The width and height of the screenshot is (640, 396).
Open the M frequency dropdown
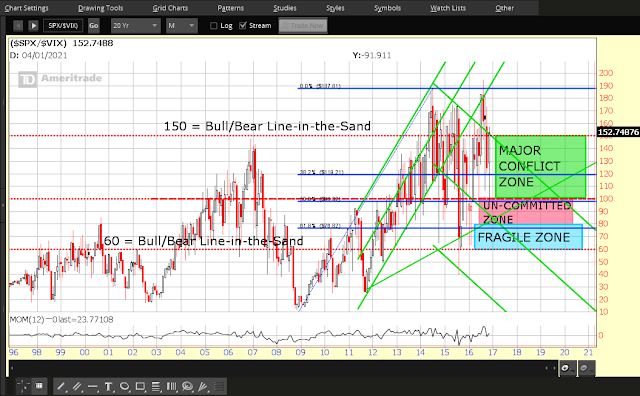(181, 26)
